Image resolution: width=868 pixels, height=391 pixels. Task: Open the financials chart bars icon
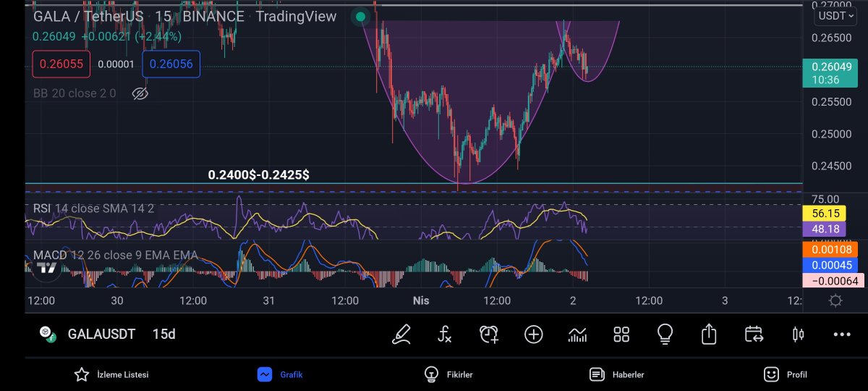tap(577, 334)
